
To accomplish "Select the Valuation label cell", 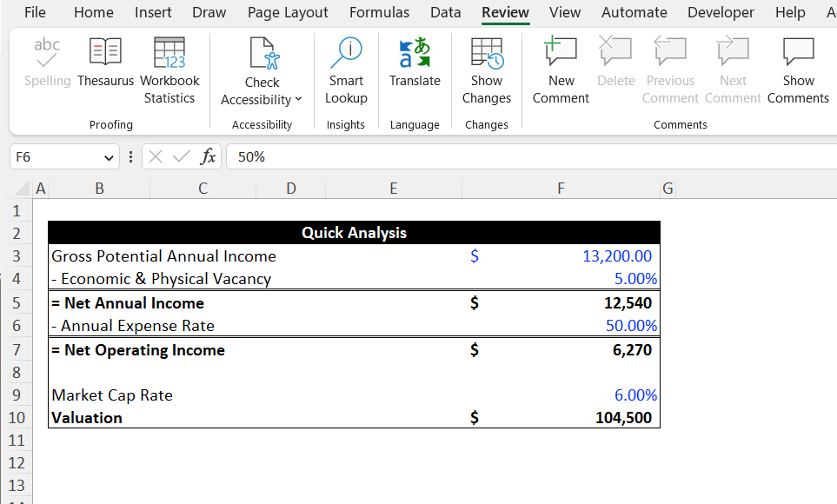I will pyautogui.click(x=87, y=417).
